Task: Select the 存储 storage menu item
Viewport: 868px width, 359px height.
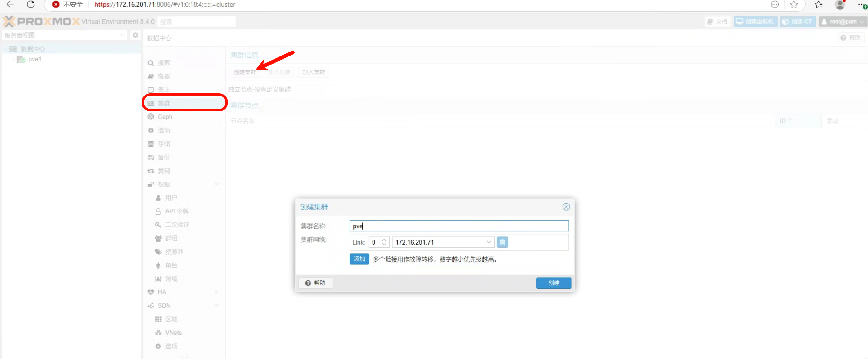Action: click(164, 144)
